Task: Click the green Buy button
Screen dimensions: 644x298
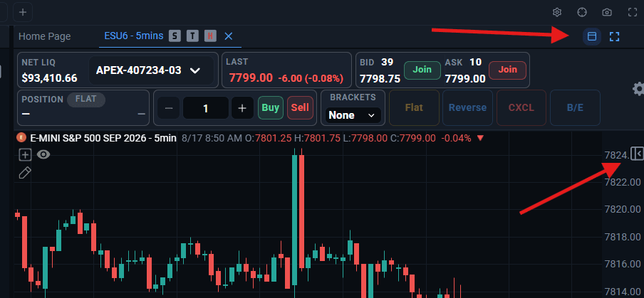Action: 271,108
